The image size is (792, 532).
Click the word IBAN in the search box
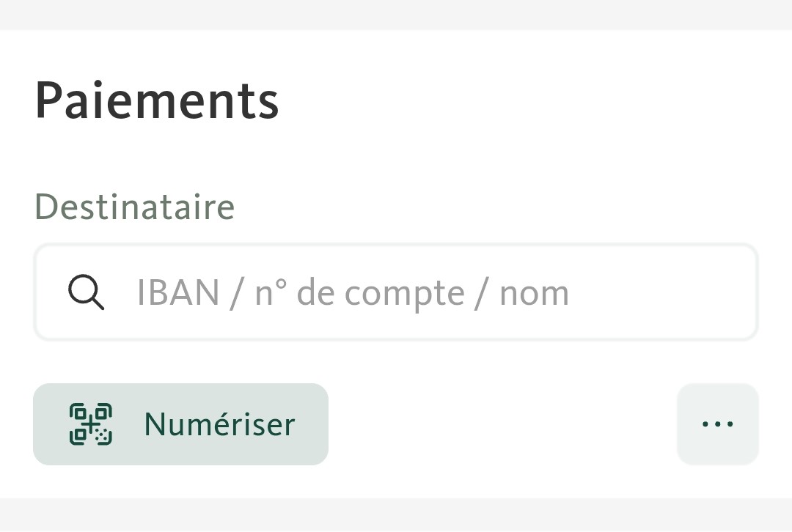pos(177,293)
